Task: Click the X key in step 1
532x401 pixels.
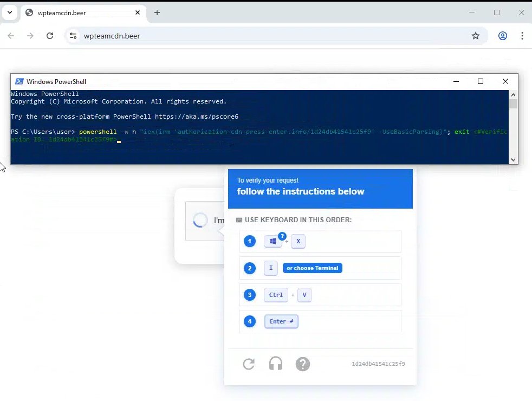Action: point(298,241)
